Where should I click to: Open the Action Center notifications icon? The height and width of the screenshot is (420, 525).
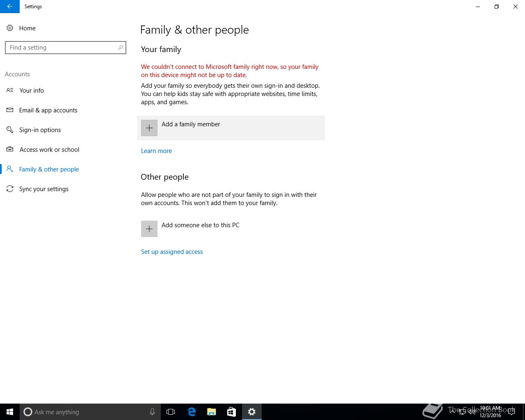511,412
